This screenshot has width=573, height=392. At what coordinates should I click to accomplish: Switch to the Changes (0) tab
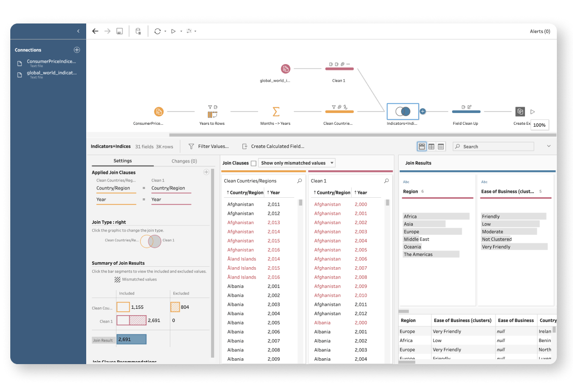tap(184, 161)
